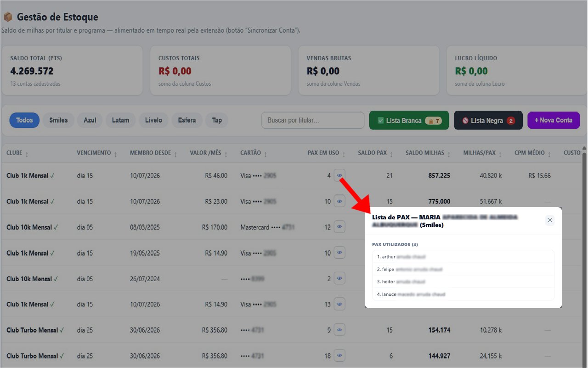Viewport: 588px width, 368px height.
Task: Select the Smiles filter tab
Action: pos(58,120)
